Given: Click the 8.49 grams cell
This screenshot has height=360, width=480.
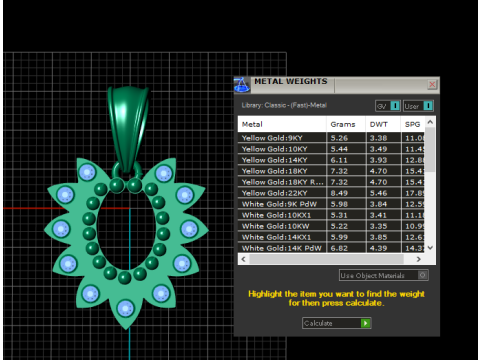Looking at the screenshot, I should tap(346, 193).
